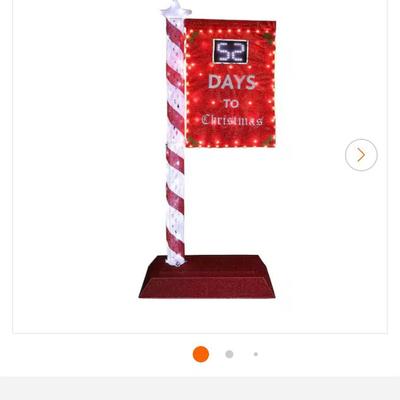Switch to the second carousel dot

(x=229, y=354)
